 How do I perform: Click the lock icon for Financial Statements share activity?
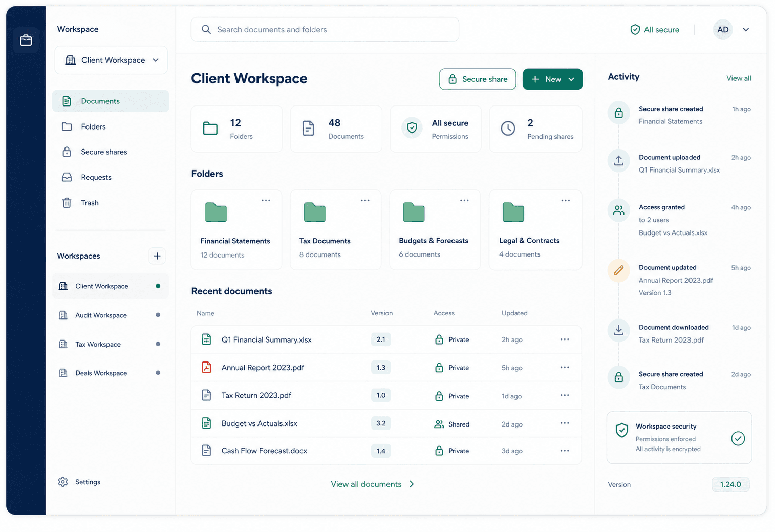click(618, 113)
